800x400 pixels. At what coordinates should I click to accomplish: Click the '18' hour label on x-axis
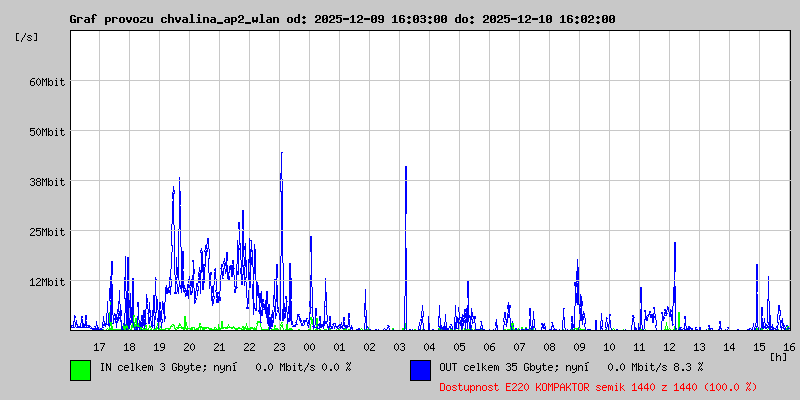coord(130,347)
